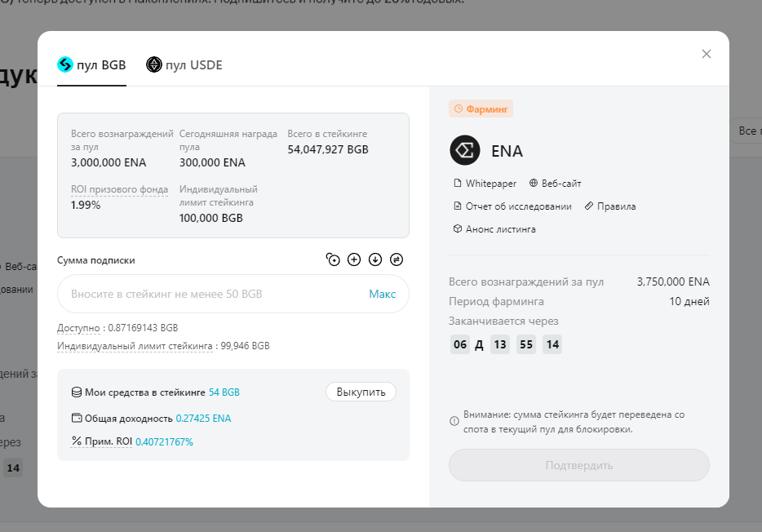Click the Доступно label
This screenshot has height=532, width=762.
click(78, 328)
